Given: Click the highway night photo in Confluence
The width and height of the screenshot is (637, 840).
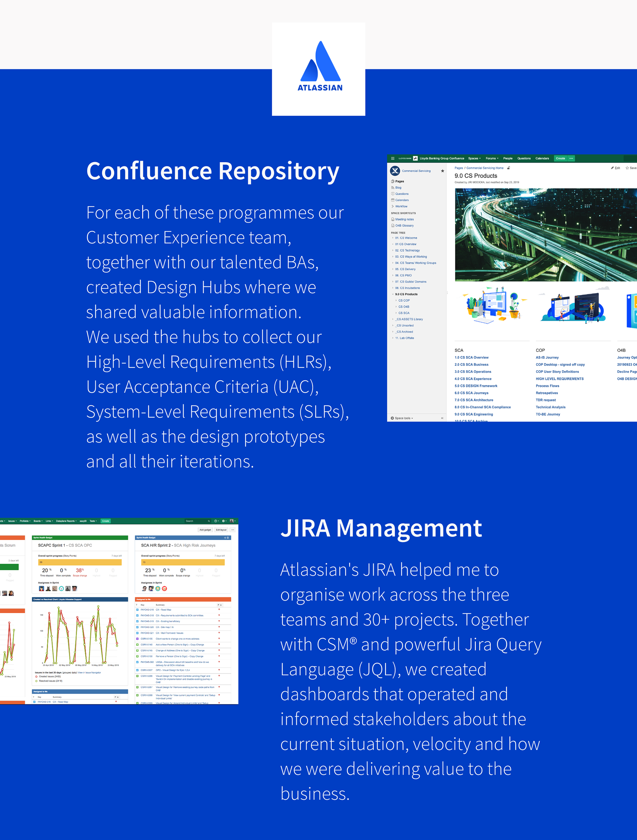Looking at the screenshot, I should pyautogui.click(x=546, y=235).
